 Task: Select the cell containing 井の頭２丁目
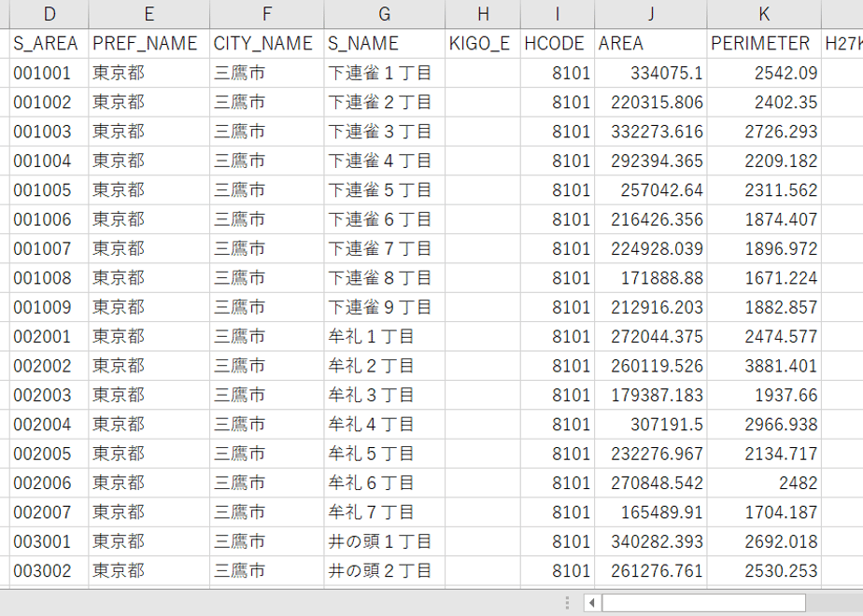click(385, 570)
